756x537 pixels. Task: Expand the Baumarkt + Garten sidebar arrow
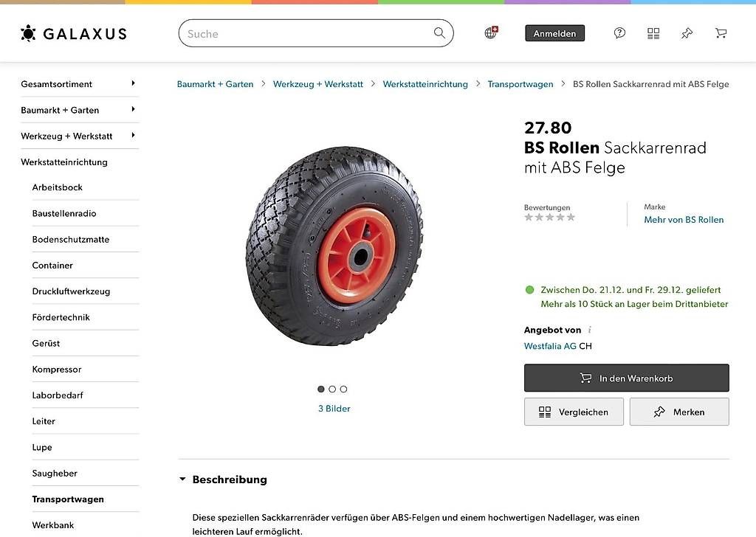(x=133, y=109)
